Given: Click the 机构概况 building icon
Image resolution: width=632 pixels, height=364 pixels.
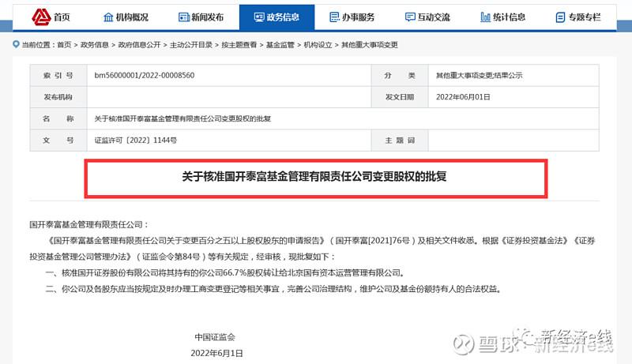Looking at the screenshot, I should pos(108,17).
